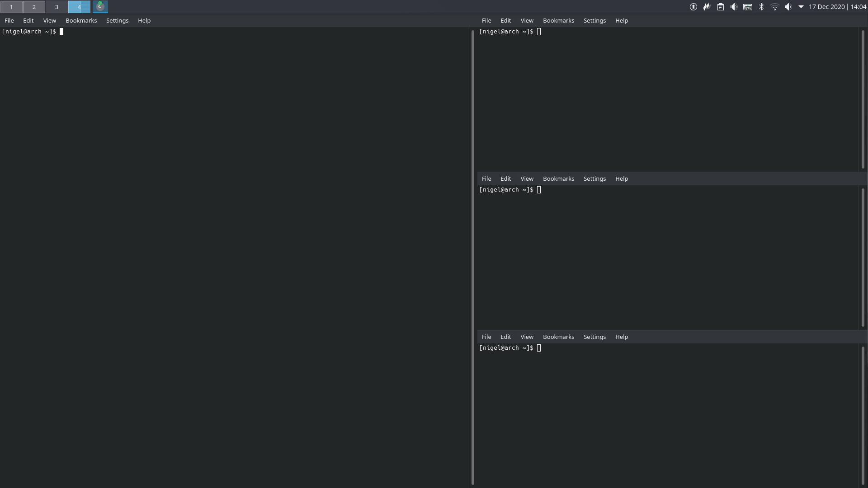Viewport: 868px width, 488px height.
Task: Open View menu in middle-right terminal
Action: [527, 179]
